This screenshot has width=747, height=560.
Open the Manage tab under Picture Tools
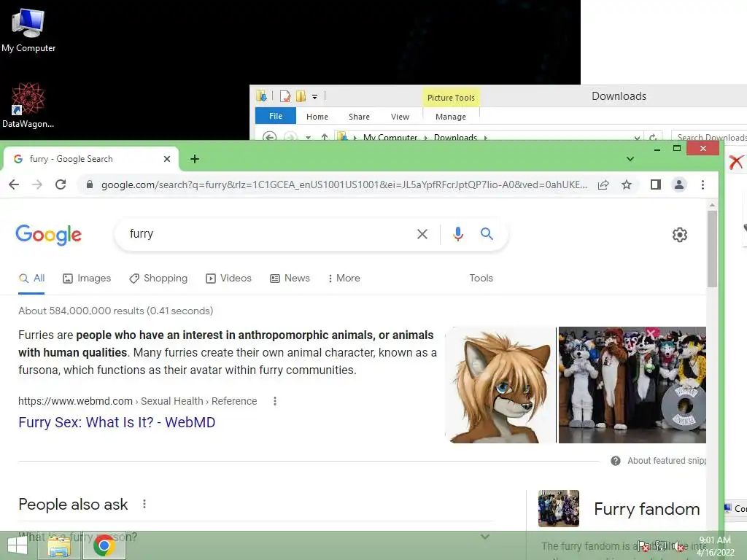451,117
